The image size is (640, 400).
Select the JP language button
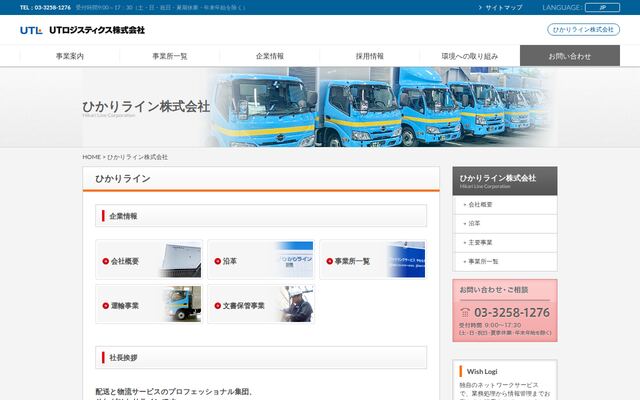[x=602, y=7]
